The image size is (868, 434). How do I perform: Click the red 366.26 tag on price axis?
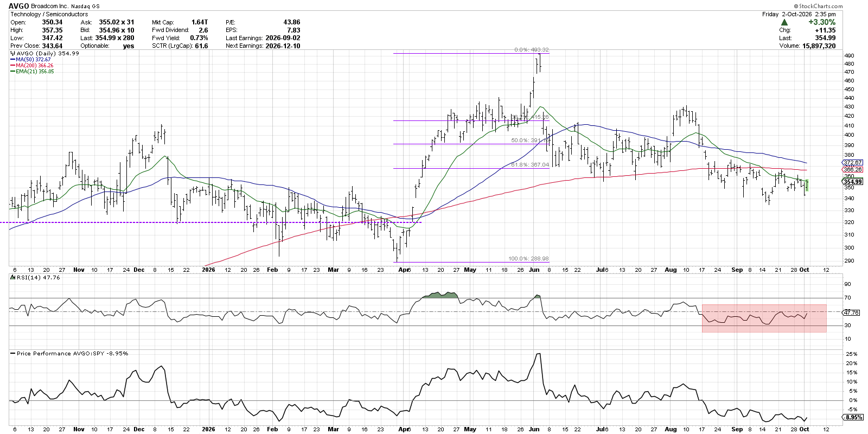852,170
